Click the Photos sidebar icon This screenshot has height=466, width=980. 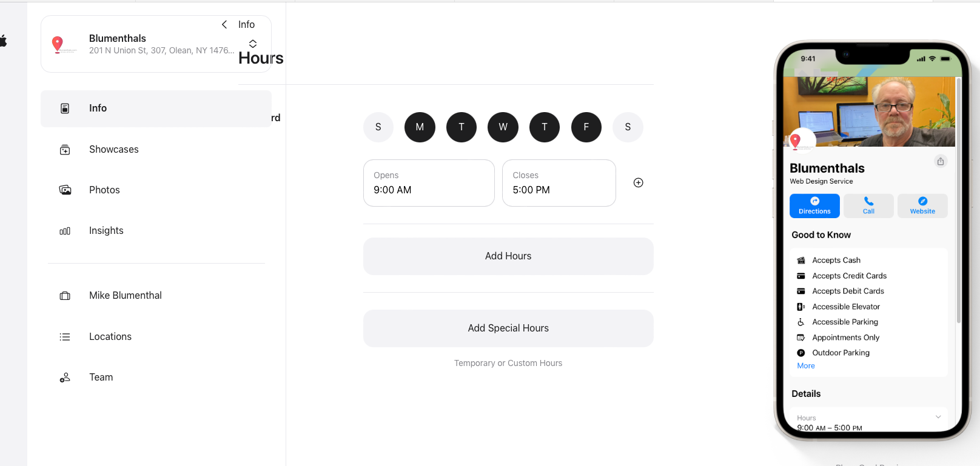65,190
